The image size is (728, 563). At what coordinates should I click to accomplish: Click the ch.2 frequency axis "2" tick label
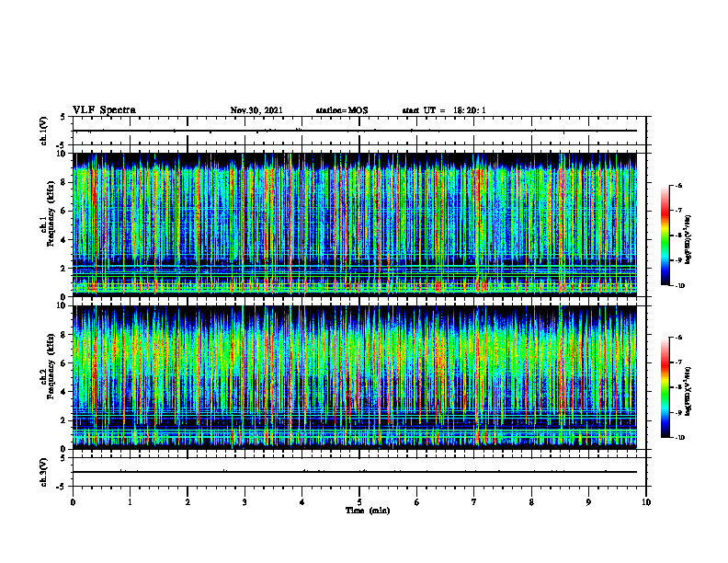coord(63,420)
